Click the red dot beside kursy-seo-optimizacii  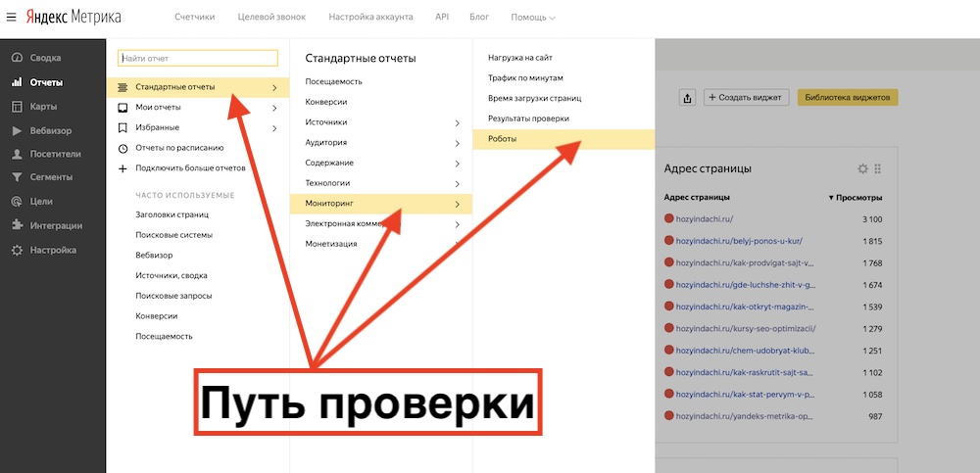(668, 328)
